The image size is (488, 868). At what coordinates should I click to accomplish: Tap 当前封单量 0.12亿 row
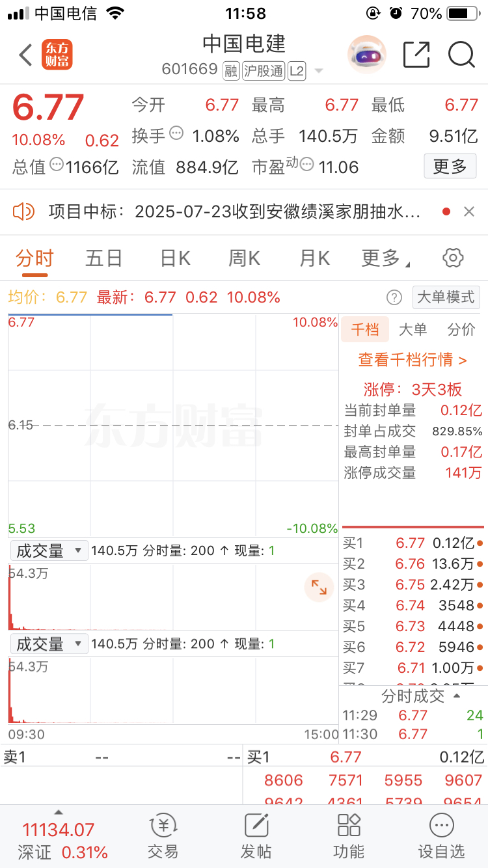(x=413, y=411)
